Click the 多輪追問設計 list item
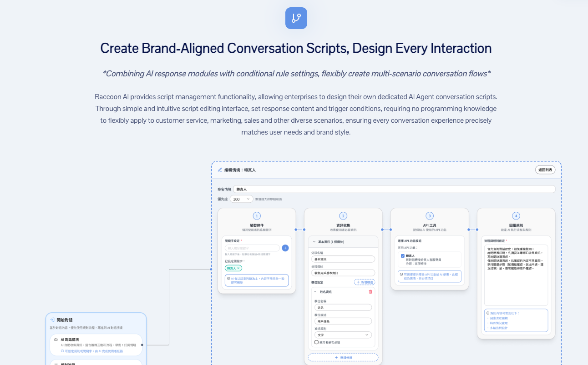The image size is (588, 365). coord(498,328)
